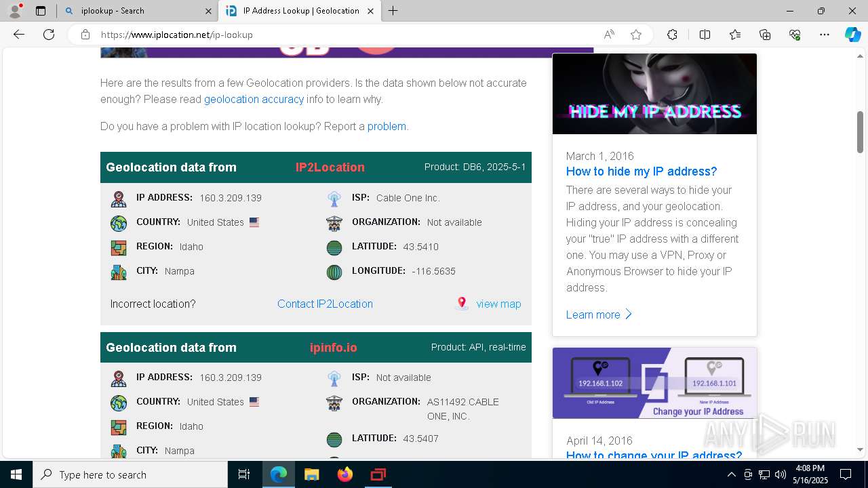Viewport: 868px width, 488px height.
Task: Open the tab actions menu
Action: tap(41, 11)
